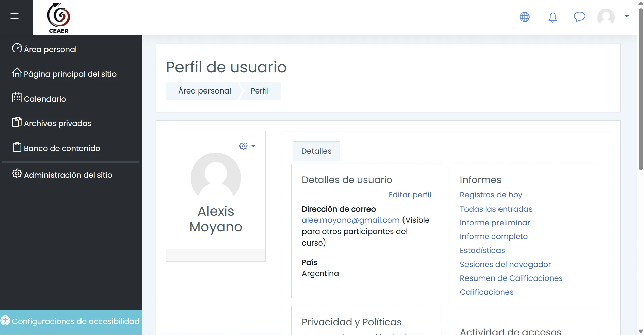Image resolution: width=644 pixels, height=335 pixels.
Task: Select the Detalles tab
Action: [x=316, y=151]
